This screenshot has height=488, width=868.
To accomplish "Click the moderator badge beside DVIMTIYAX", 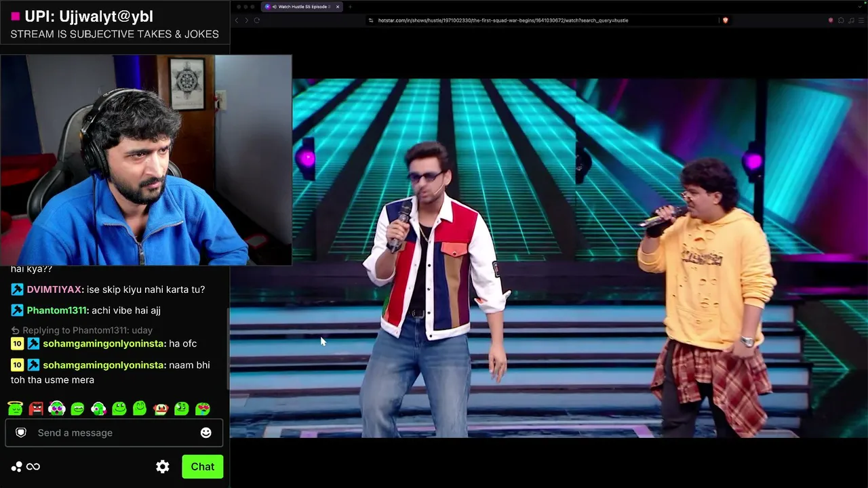I will [17, 289].
